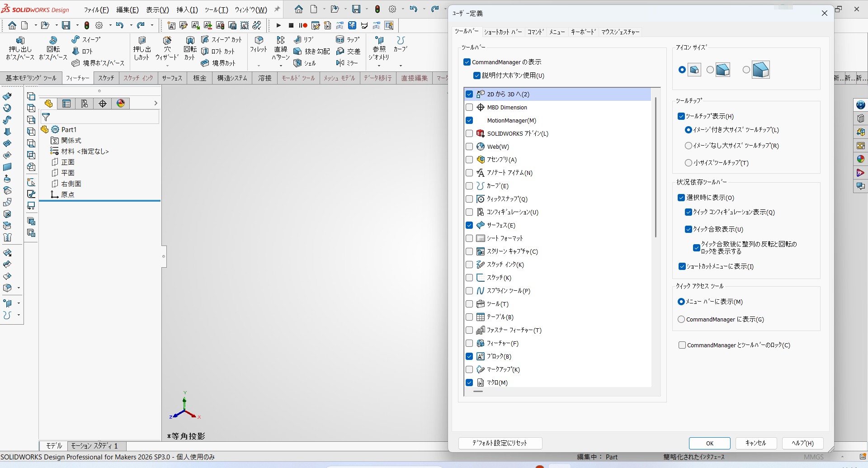Select the ミラー mirror tool
868x468 pixels.
[347, 63]
